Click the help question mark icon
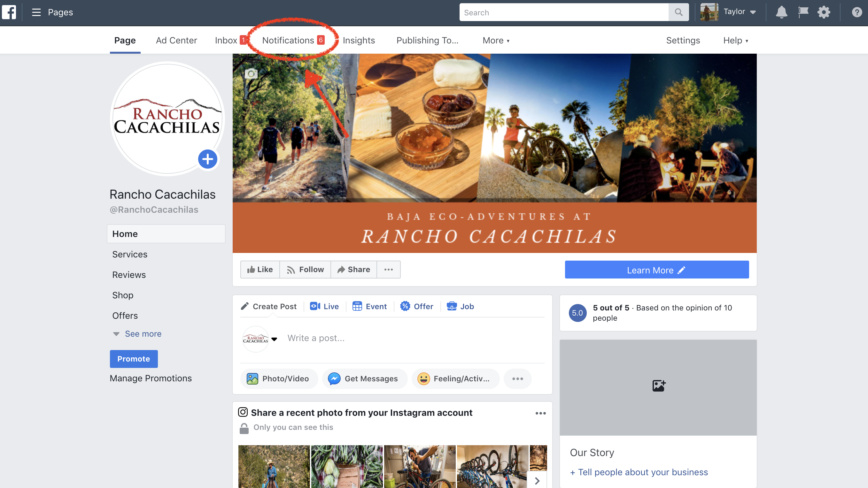 tap(856, 12)
